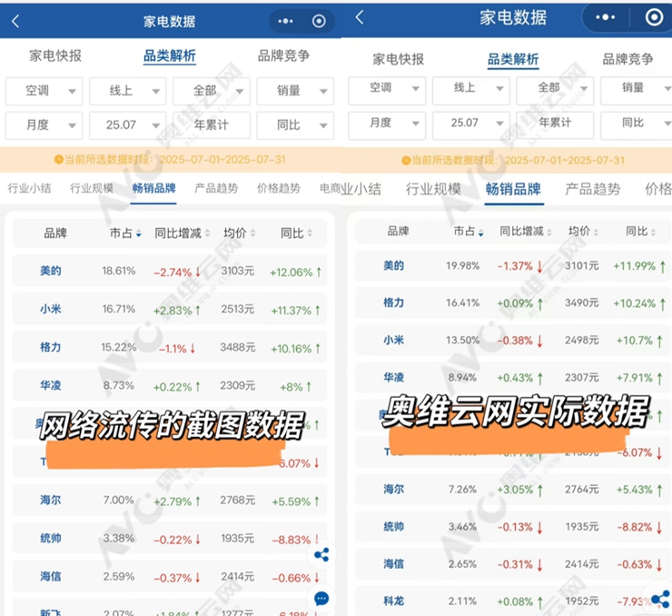
Task: Open 25.07 period dropdown in left panel
Action: coord(128,124)
